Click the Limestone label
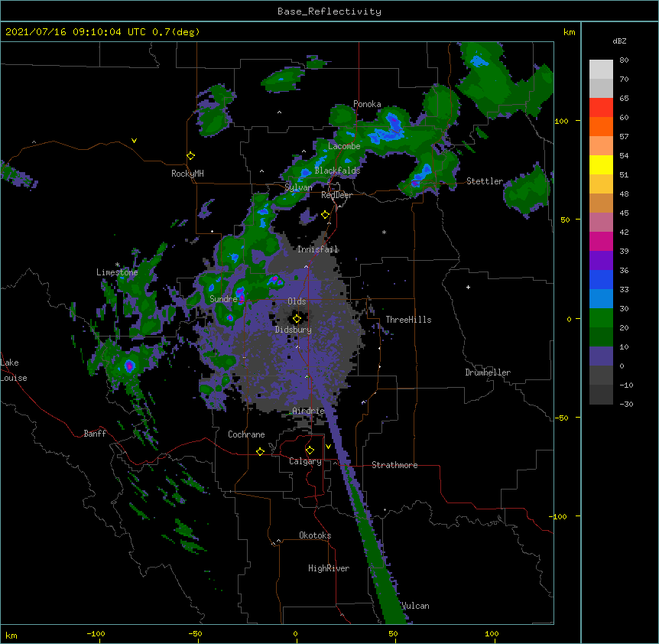Image resolution: width=659 pixels, height=644 pixels. [x=117, y=272]
